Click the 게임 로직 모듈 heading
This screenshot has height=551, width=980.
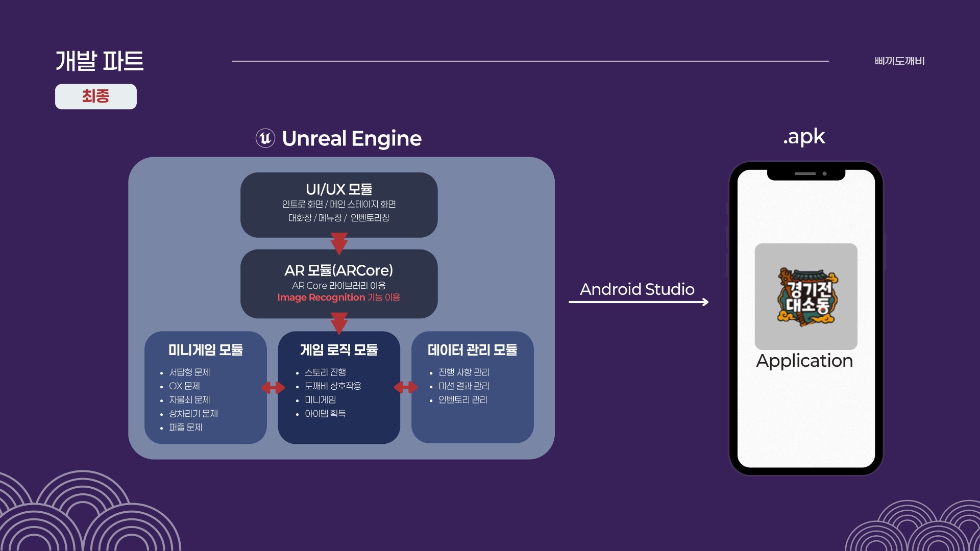click(339, 350)
